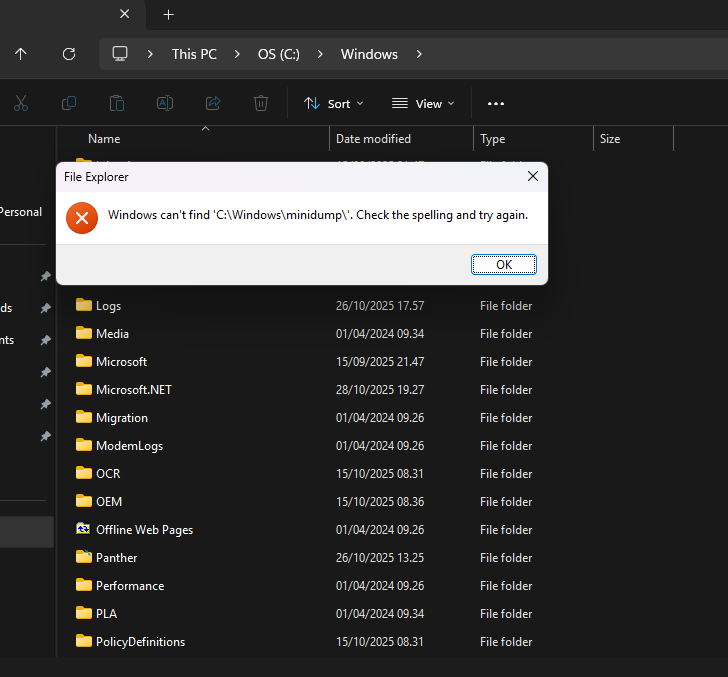728x677 pixels.
Task: Sort by the Date modified column header
Action: [x=373, y=139]
